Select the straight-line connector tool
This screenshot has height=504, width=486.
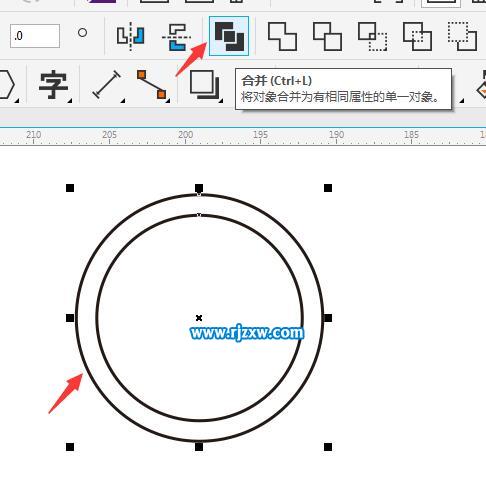pos(152,84)
